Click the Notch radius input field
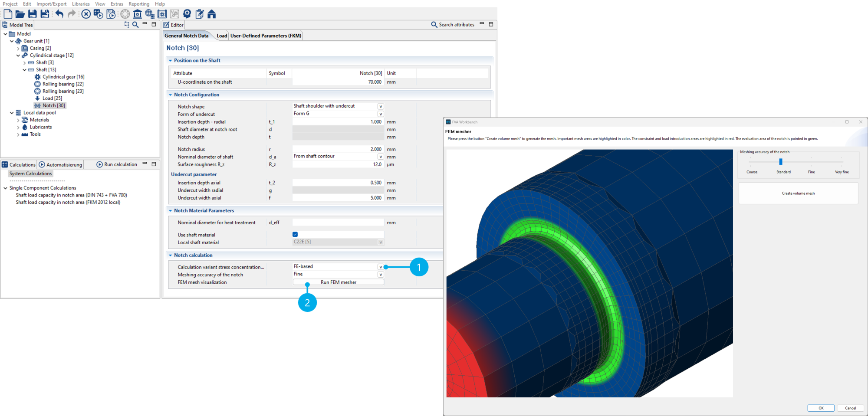 point(338,149)
